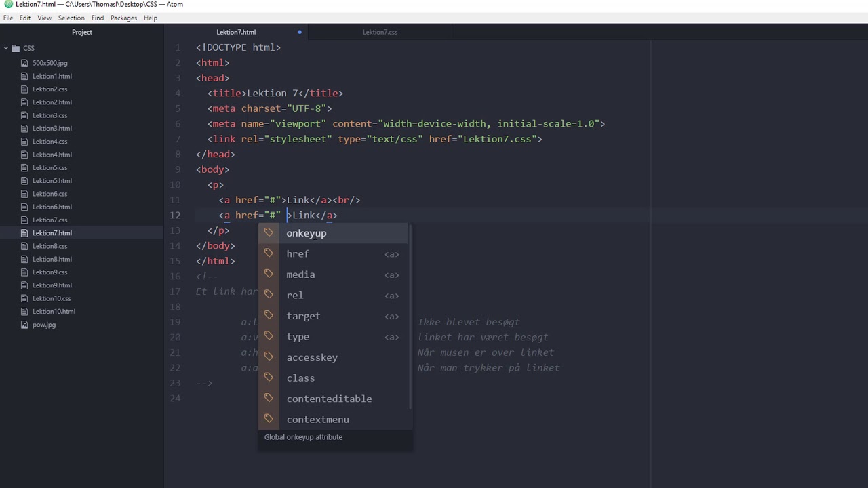Click tag icon next to href suggestion
868x488 pixels.
(x=269, y=253)
